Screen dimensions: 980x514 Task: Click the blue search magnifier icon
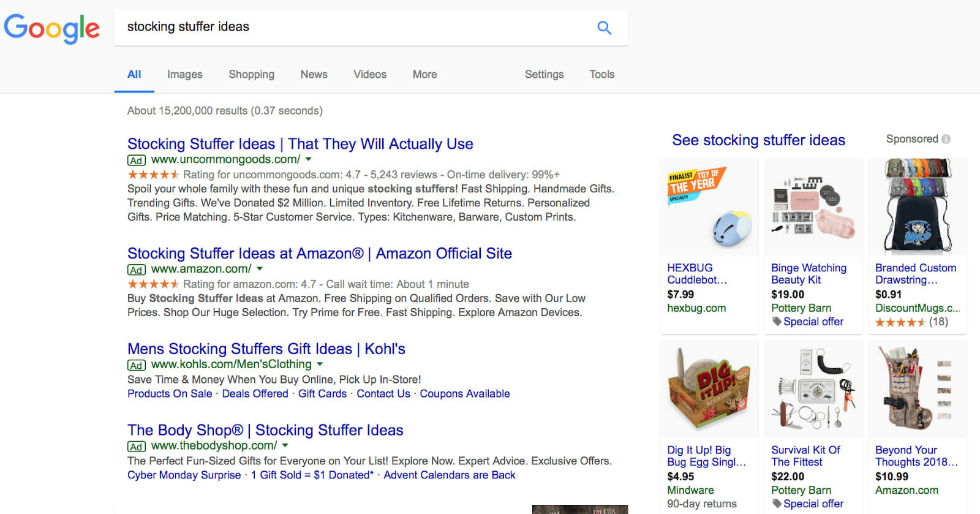[x=604, y=28]
